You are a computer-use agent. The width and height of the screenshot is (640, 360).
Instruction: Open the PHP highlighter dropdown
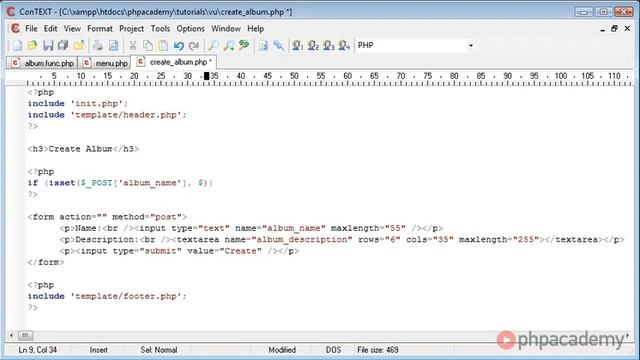[471, 45]
